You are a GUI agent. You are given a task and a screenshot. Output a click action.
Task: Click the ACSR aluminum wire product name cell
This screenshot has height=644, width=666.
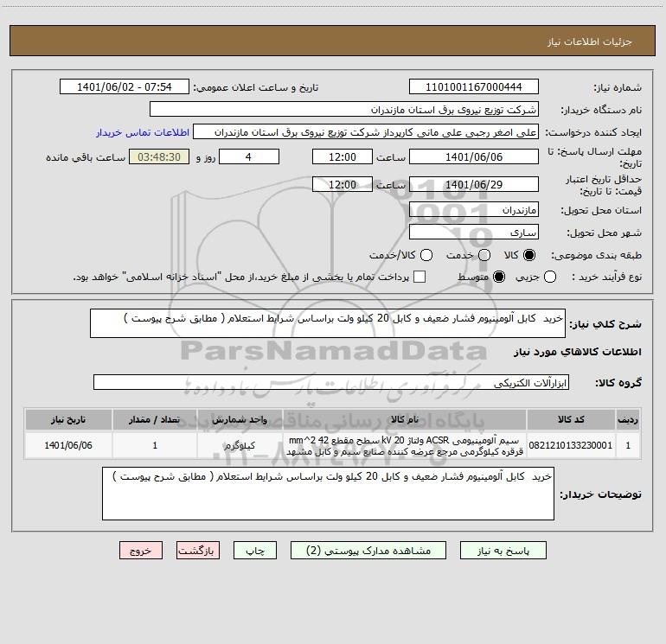pos(405,445)
